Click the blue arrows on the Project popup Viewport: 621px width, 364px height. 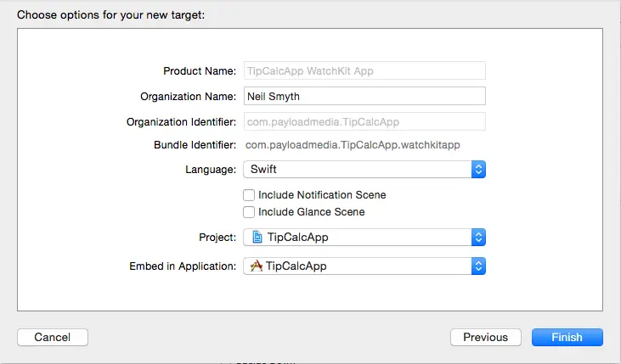478,237
